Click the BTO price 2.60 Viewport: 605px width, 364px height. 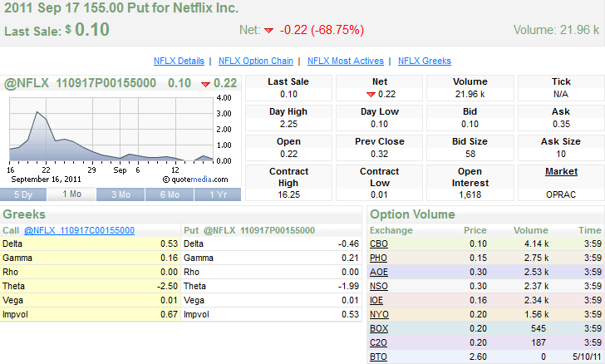[478, 357]
